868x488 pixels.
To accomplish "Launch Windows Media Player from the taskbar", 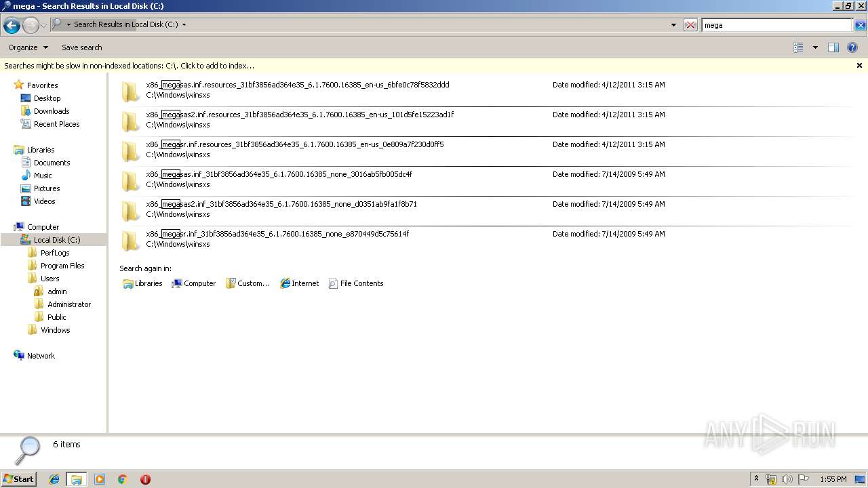I will click(x=100, y=479).
